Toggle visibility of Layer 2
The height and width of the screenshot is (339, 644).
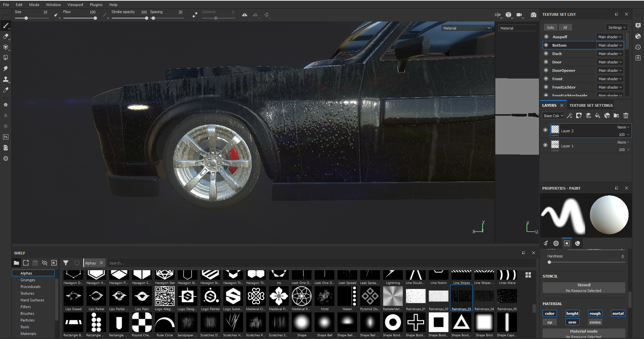[545, 130]
